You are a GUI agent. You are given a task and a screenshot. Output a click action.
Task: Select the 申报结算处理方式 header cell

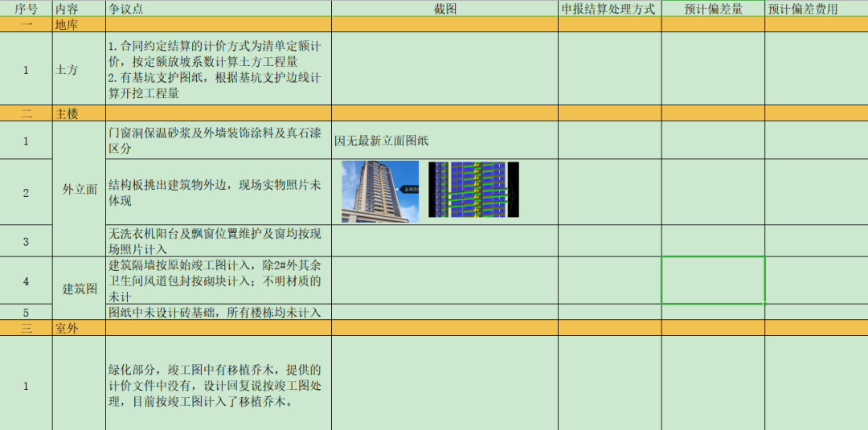(609, 9)
